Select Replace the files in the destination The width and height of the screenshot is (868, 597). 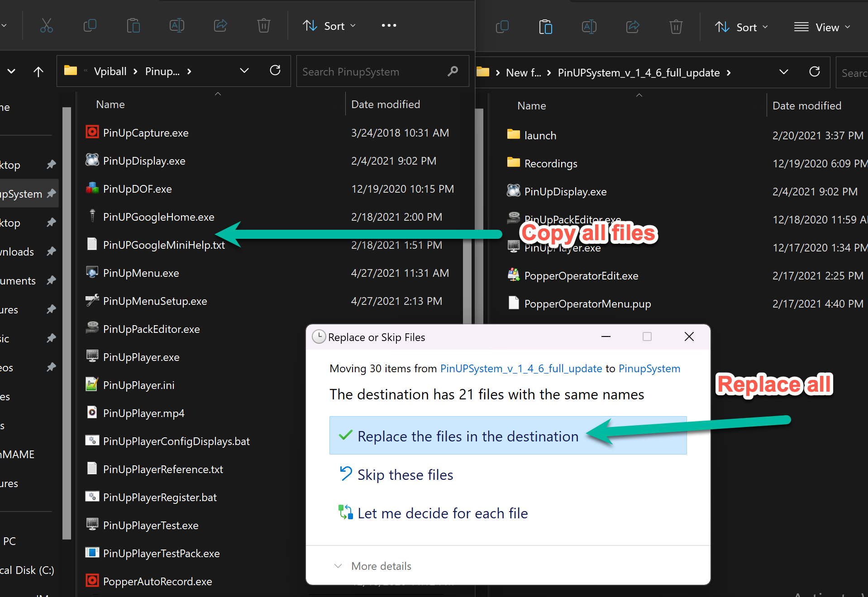468,436
